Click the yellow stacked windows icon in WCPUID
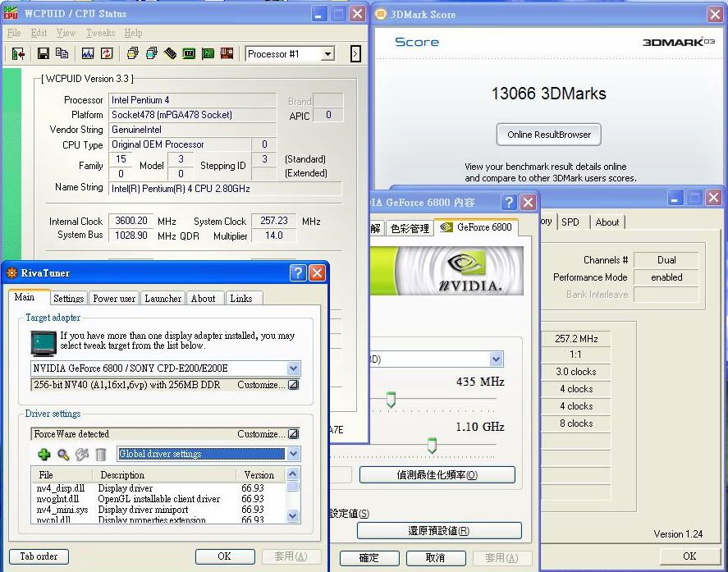 tap(132, 54)
